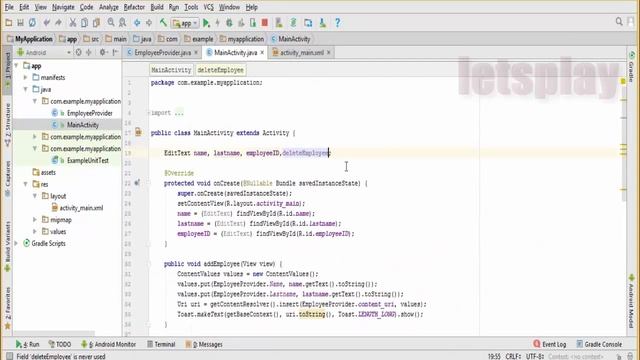Toggle the Structure side panel

(x=7, y=125)
